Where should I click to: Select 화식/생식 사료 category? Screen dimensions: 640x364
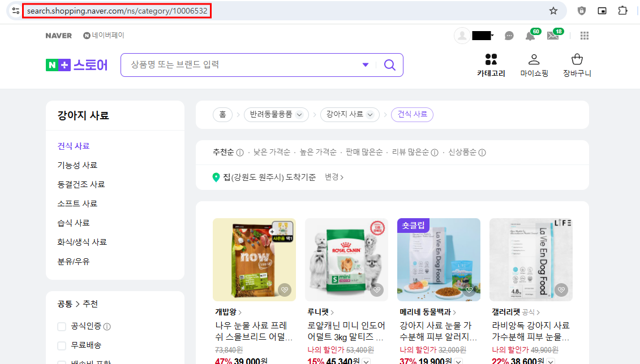[82, 242]
